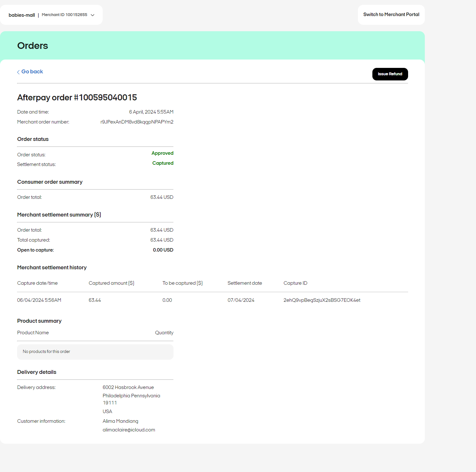Click the date 6 April, 2024 5:55AM

pos(151,112)
